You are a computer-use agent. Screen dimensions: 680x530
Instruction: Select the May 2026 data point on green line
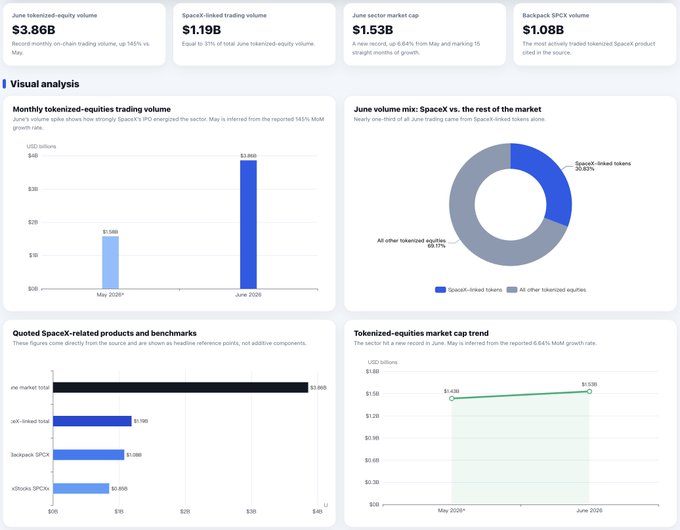[x=451, y=398]
